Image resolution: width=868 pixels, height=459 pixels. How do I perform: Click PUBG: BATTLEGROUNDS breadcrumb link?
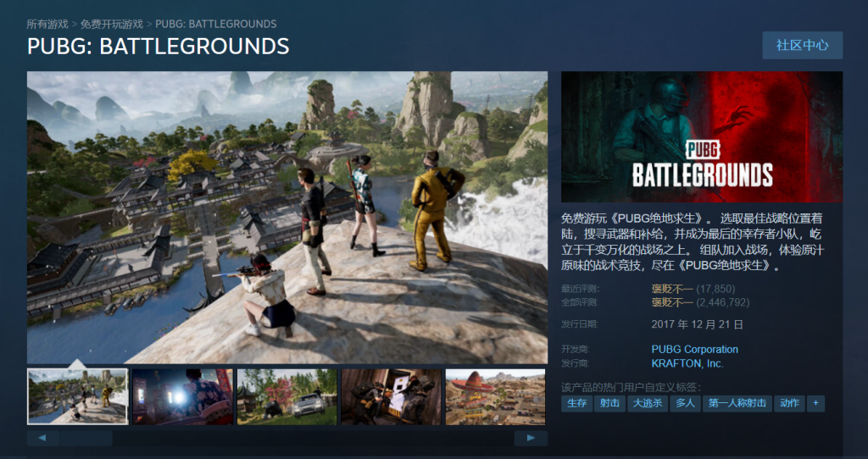coord(216,24)
